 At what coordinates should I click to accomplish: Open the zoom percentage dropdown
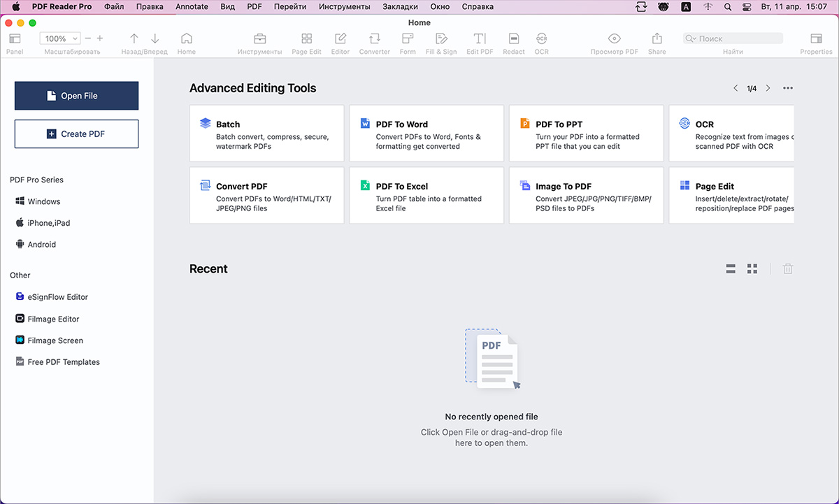point(60,38)
